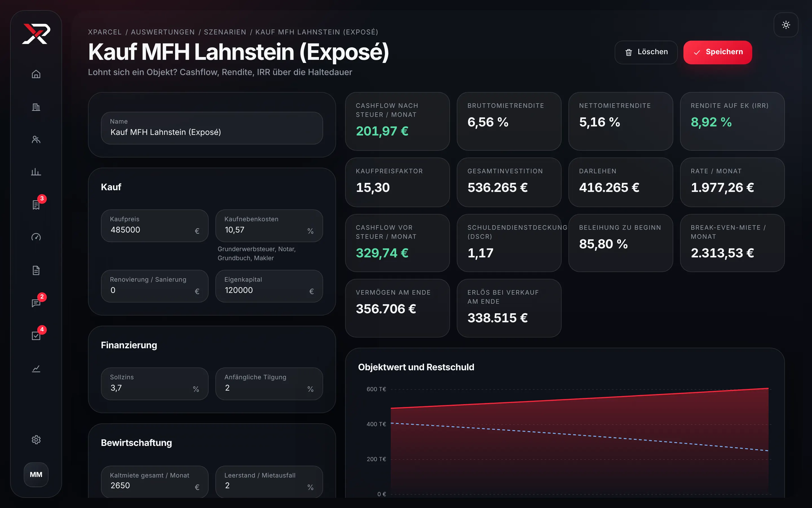Screen dimensions: 812x508
Task: Click the Xparcel logo in sidebar
Action: click(x=36, y=34)
